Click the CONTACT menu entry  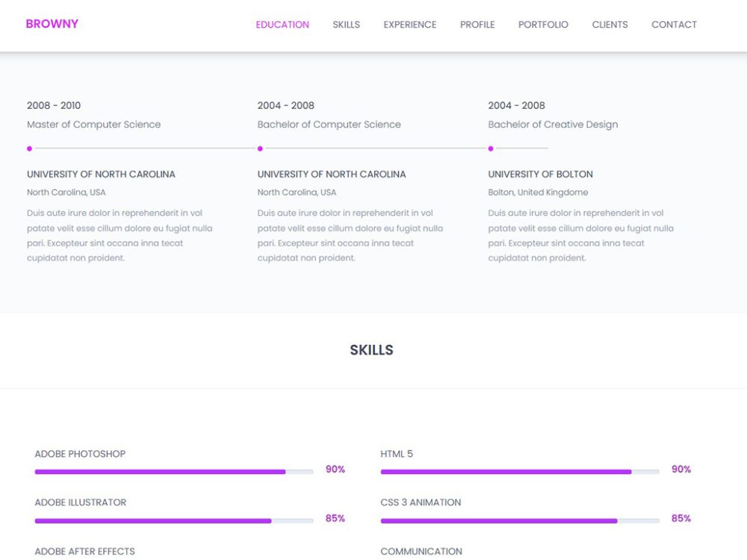674,25
